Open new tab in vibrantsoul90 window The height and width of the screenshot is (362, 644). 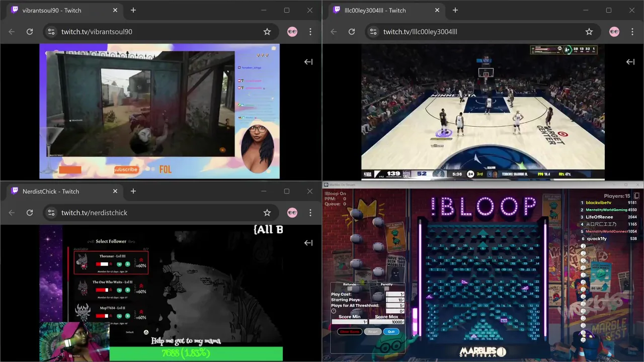pyautogui.click(x=133, y=10)
